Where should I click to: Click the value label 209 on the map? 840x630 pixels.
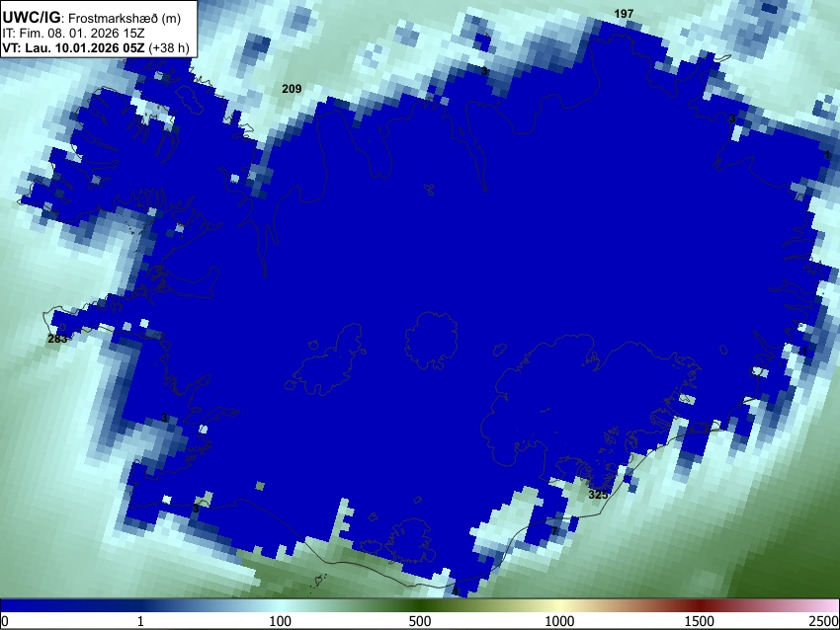pos(292,89)
